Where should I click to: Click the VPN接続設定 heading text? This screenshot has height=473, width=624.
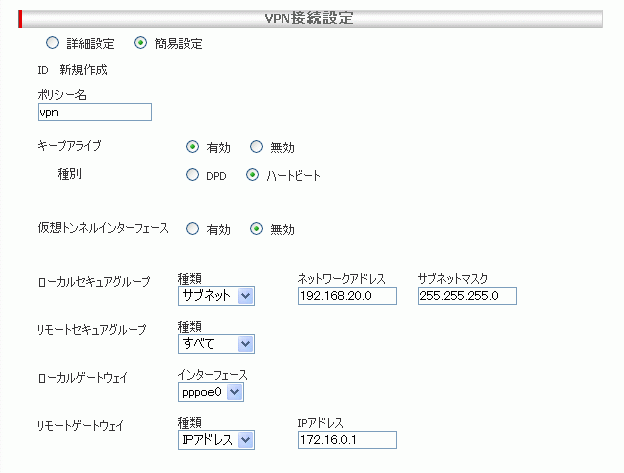click(x=309, y=18)
